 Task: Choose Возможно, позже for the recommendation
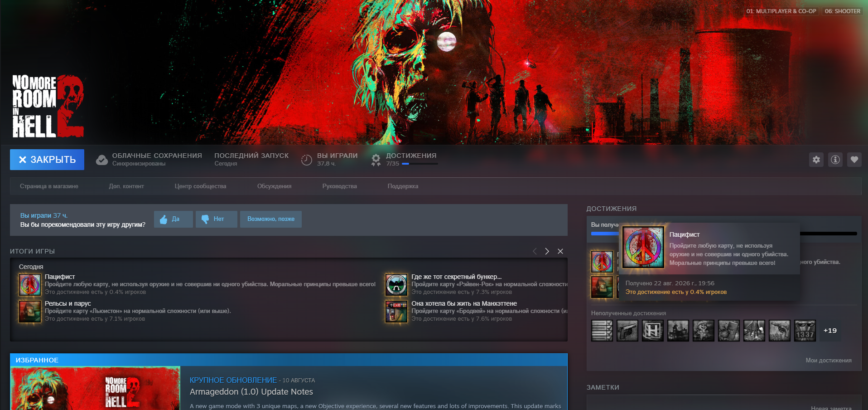(271, 219)
